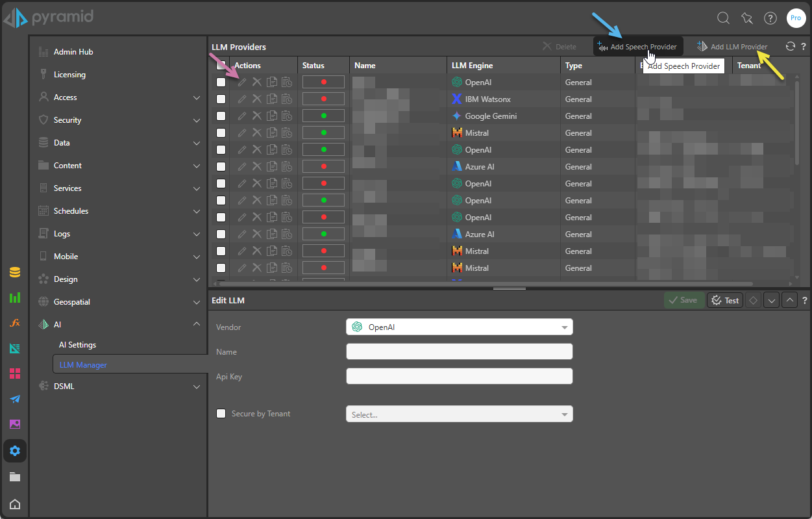Click the refresh icon beside Add LLM Provider
This screenshot has height=519, width=812.
tap(790, 46)
